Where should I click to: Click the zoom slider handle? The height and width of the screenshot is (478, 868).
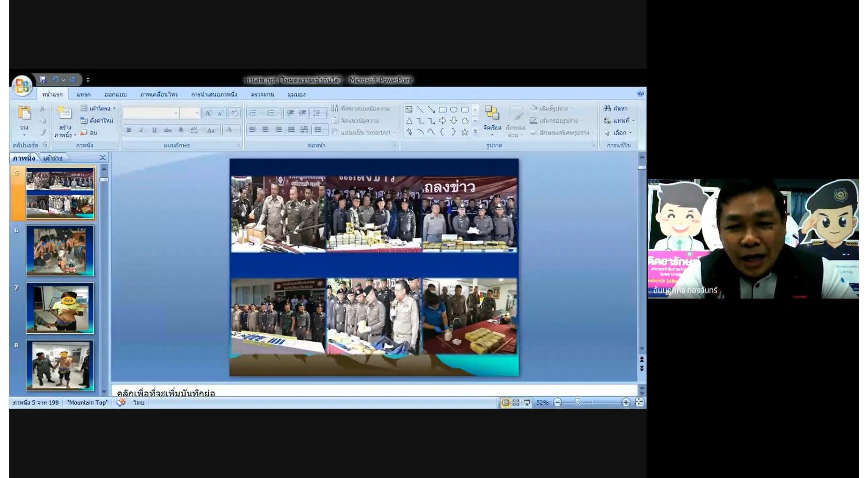[577, 402]
